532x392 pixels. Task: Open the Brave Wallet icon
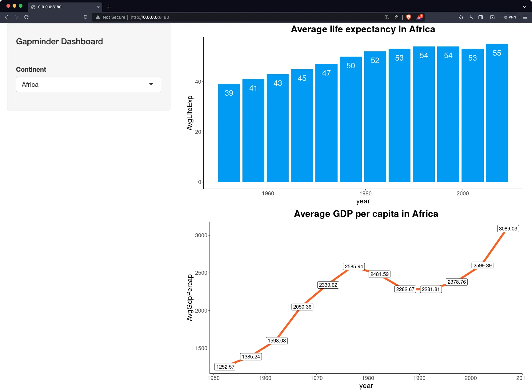point(492,17)
